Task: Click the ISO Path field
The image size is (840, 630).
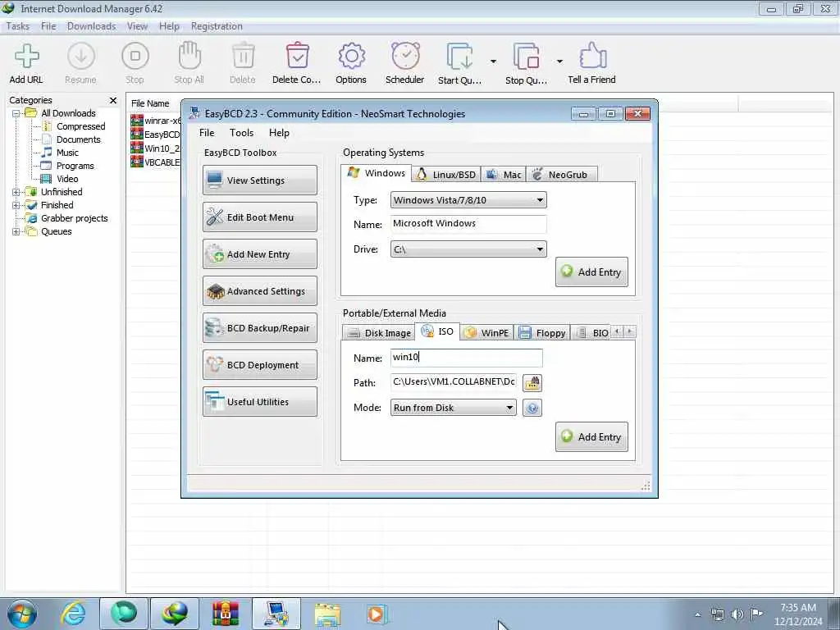Action: tap(453, 382)
